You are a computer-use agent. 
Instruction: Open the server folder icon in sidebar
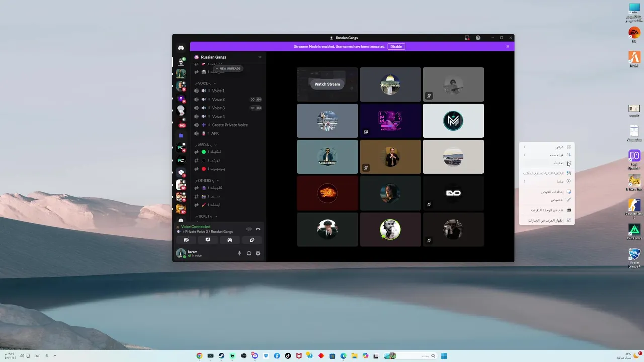coord(181,136)
